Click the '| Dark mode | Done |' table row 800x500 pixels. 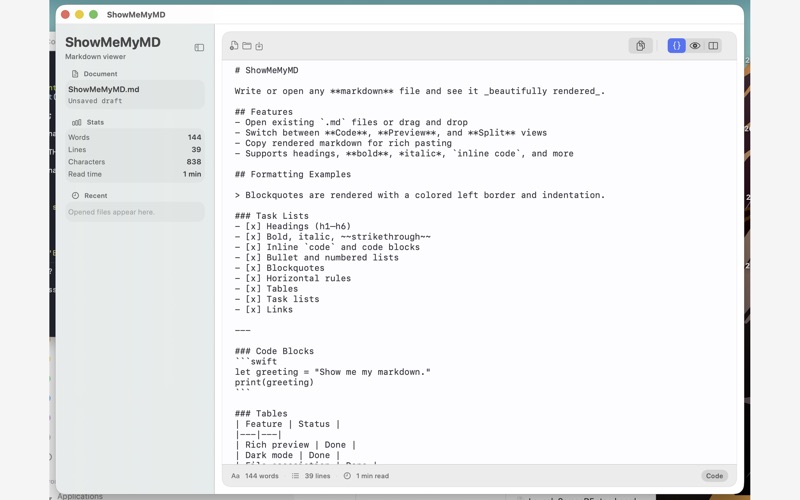click(x=287, y=455)
